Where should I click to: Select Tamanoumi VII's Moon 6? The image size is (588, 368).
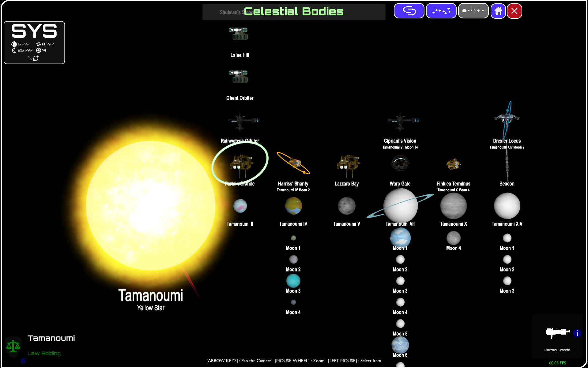point(400,345)
